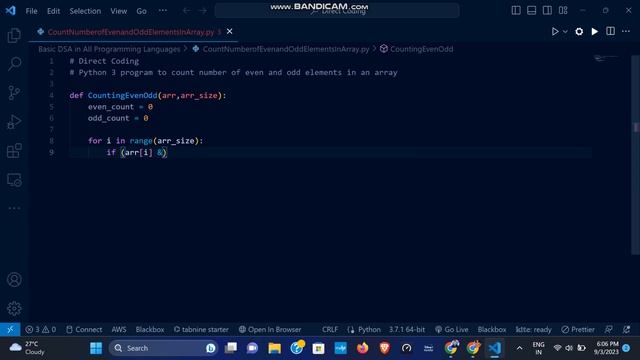Click Prettier status item
This screenshot has width=640, height=360.
point(578,329)
